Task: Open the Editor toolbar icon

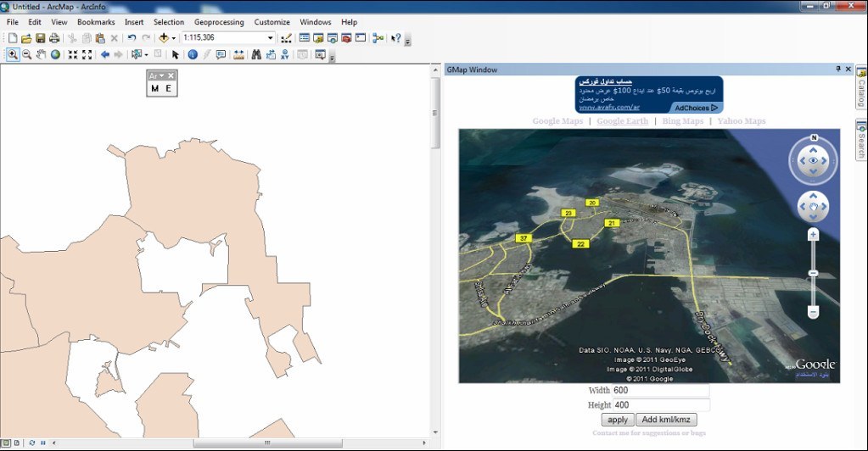Action: (x=286, y=38)
